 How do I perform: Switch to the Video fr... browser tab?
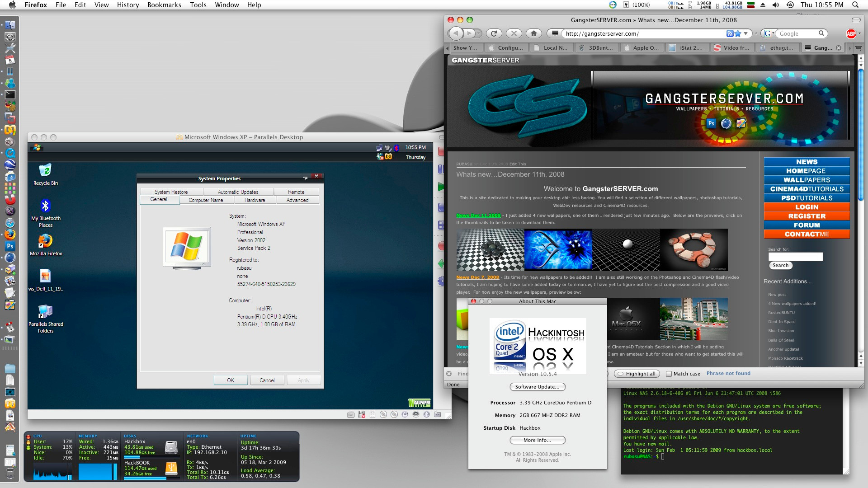[731, 48]
